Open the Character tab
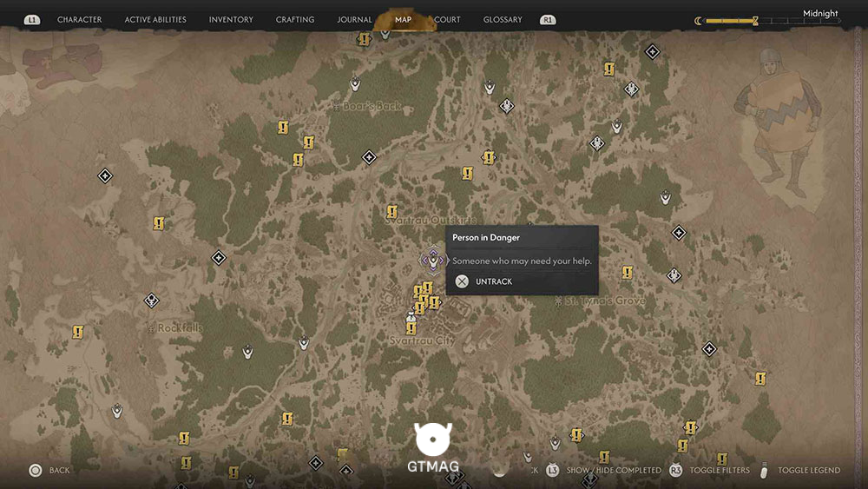This screenshot has width=868, height=489. 79,19
